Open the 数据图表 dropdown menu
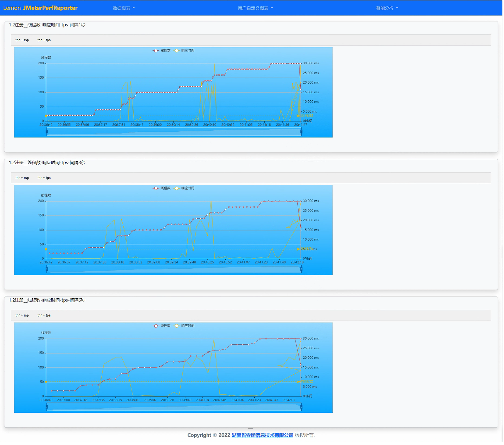 124,8
